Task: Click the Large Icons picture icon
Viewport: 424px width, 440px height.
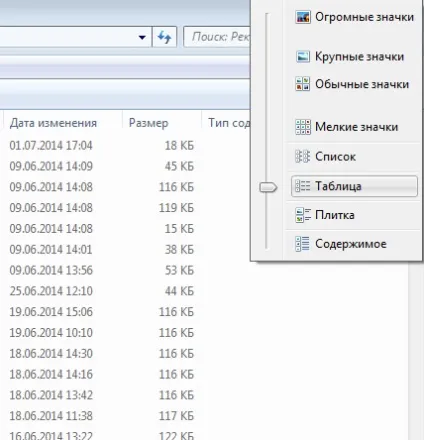Action: point(303,56)
